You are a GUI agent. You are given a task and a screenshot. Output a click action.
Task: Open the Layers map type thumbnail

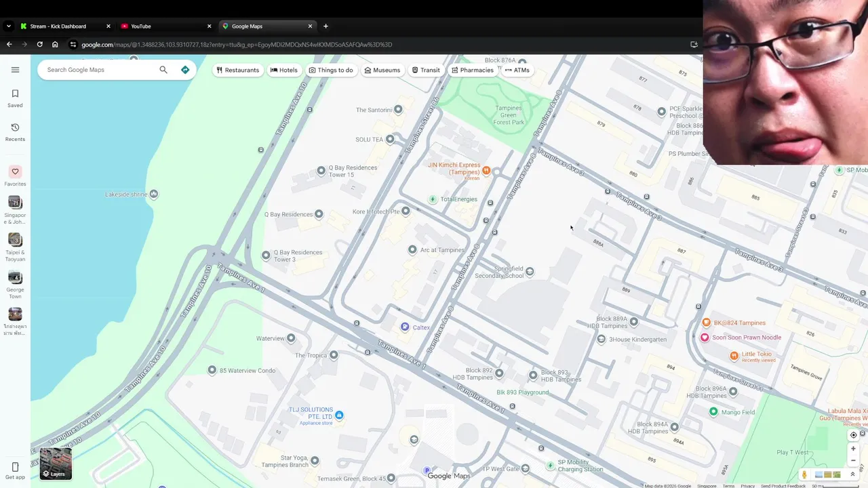click(x=56, y=464)
